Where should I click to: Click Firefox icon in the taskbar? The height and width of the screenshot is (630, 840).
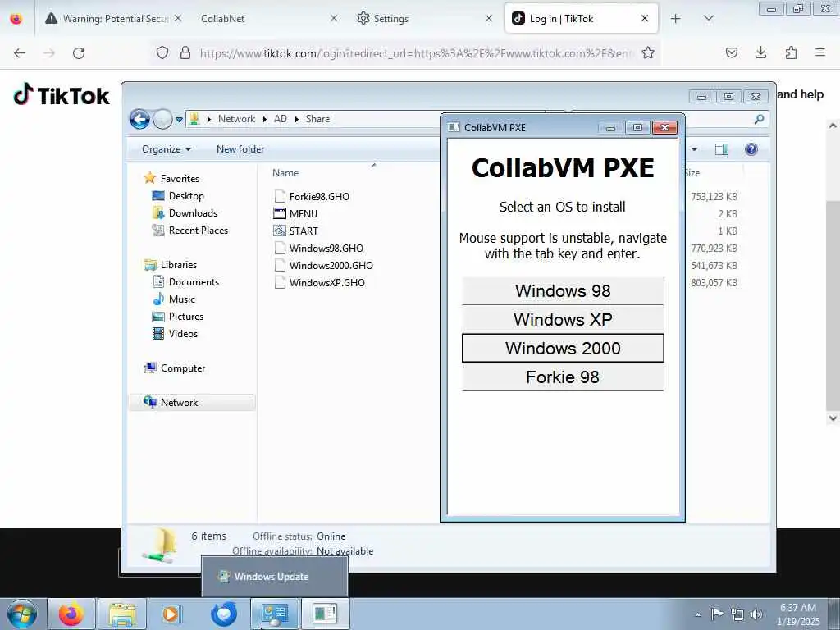[71, 614]
